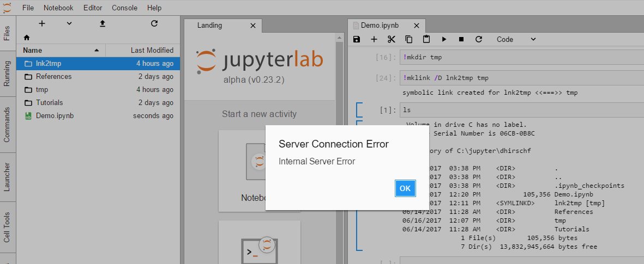Open the Notebook menu
The image size is (644, 264).
[x=58, y=8]
